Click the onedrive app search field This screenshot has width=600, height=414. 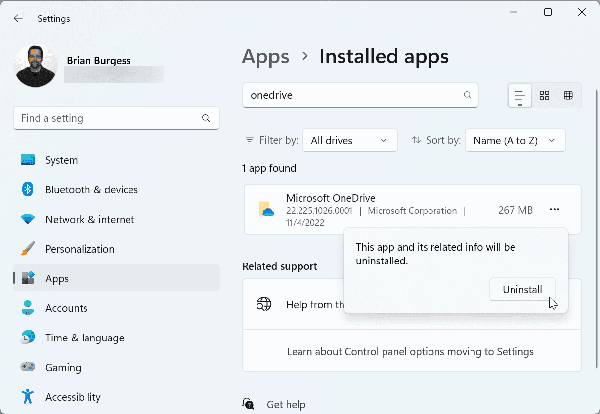click(x=360, y=95)
